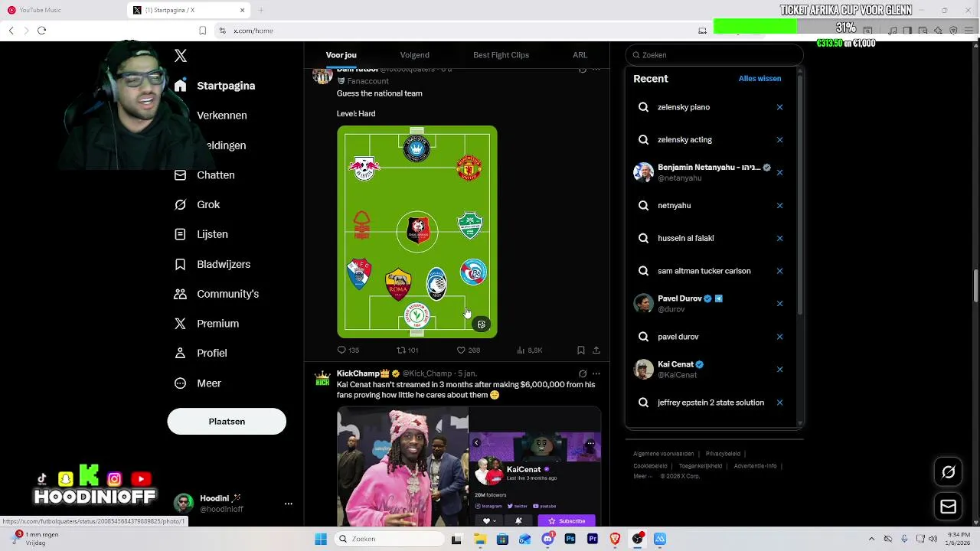Image resolution: width=980 pixels, height=551 pixels.
Task: Switch to the Voor jou tab
Action: pos(341,55)
